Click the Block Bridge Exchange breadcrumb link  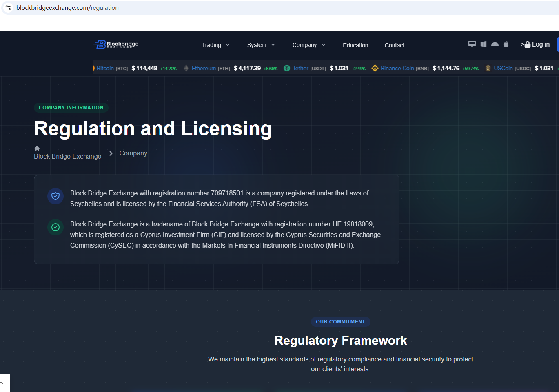pos(68,157)
